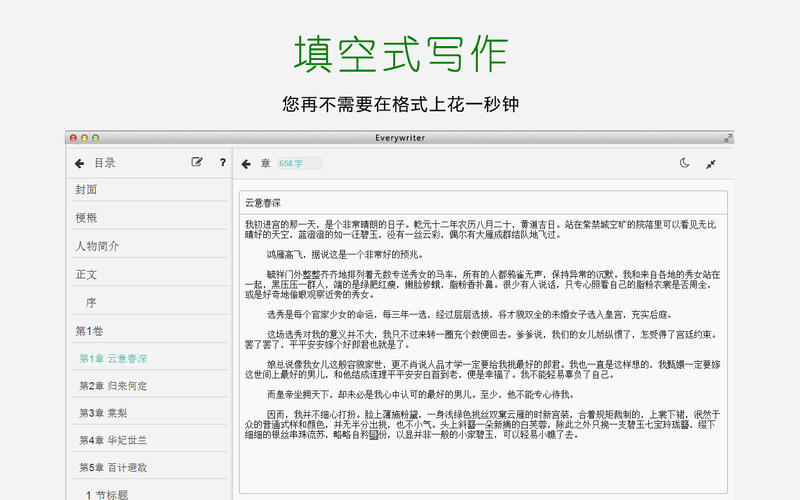Viewport: 800px width, 500px height.
Task: Select chapter 第1章 云意春深
Action: (x=149, y=359)
